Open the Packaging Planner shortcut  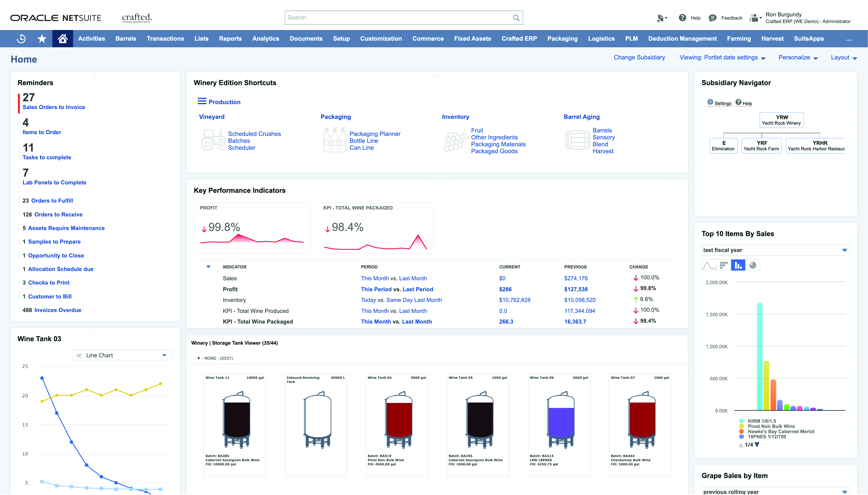[375, 134]
